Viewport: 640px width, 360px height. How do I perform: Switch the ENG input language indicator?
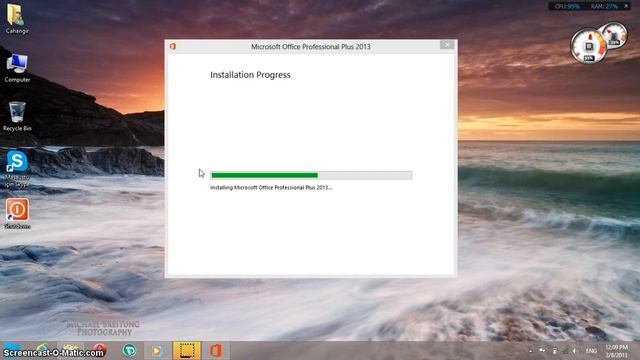pyautogui.click(x=591, y=351)
